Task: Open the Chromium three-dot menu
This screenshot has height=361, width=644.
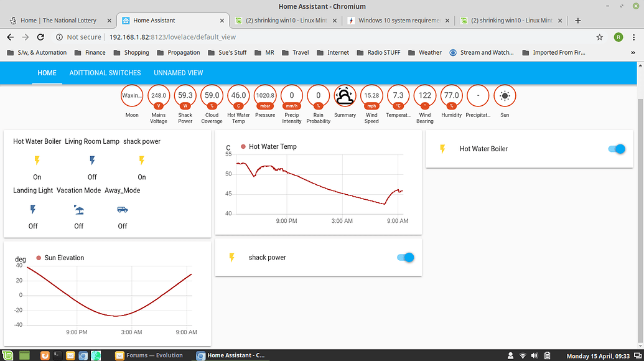Action: click(x=633, y=37)
